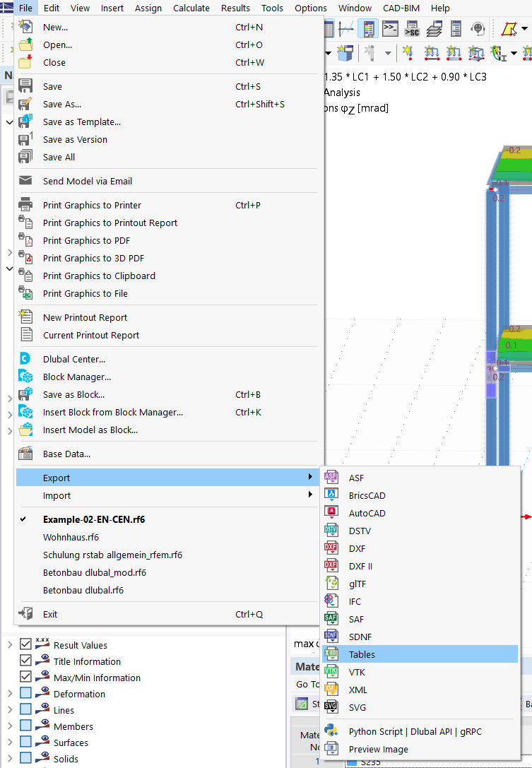This screenshot has height=768, width=532.
Task: Uncheck the Result Values checkbox
Action: (26, 644)
